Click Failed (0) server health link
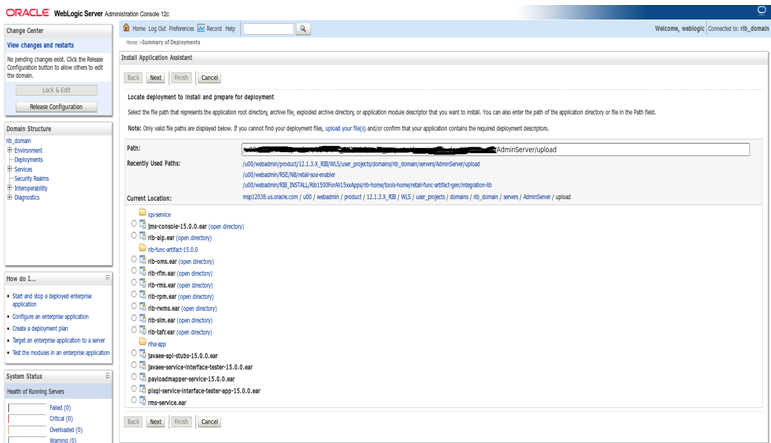The width and height of the screenshot is (771, 443). point(60,408)
